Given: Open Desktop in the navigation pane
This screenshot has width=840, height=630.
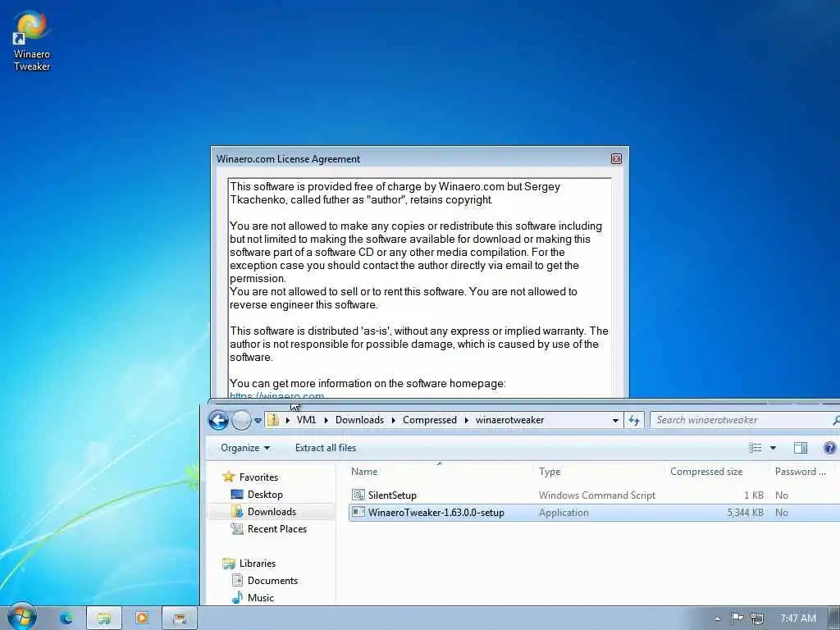Looking at the screenshot, I should [x=265, y=495].
